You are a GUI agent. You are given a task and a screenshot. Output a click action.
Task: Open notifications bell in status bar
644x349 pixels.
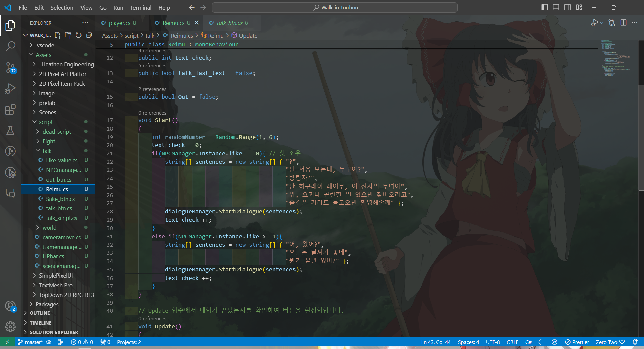pyautogui.click(x=635, y=342)
